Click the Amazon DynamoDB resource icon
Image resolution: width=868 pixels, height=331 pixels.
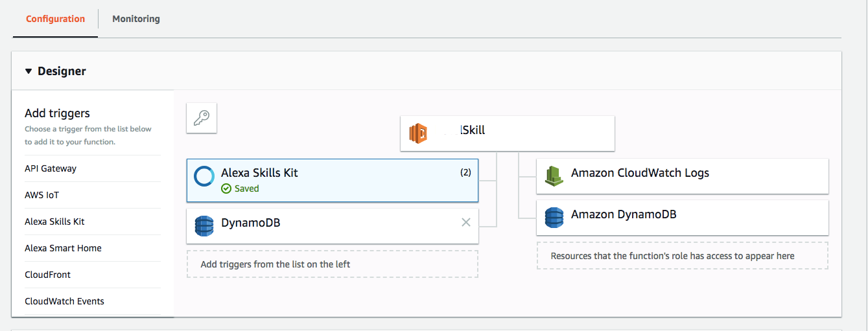554,217
